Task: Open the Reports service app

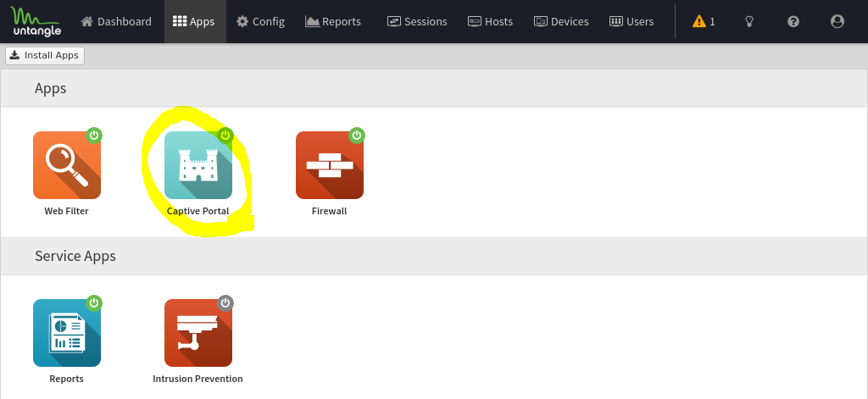Action: (67, 333)
